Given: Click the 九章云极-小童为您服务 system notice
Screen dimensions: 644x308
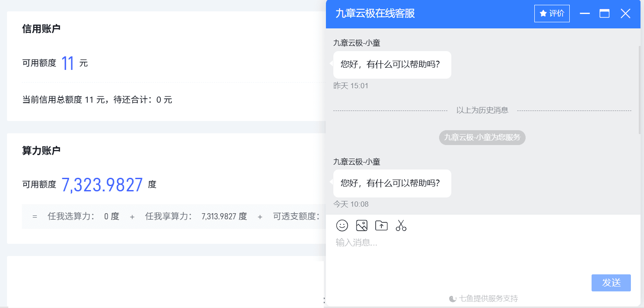Looking at the screenshot, I should pos(482,137).
